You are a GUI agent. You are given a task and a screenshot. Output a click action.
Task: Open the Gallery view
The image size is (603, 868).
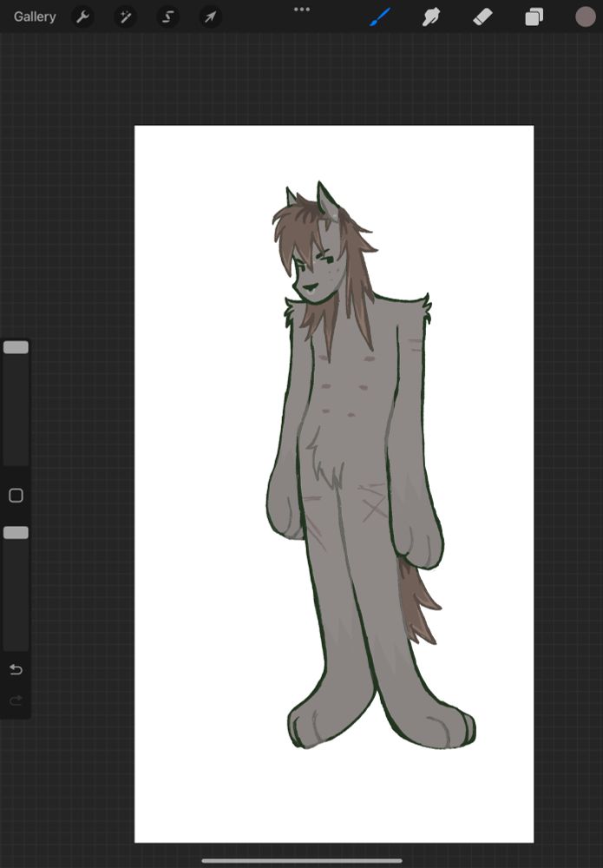35,17
